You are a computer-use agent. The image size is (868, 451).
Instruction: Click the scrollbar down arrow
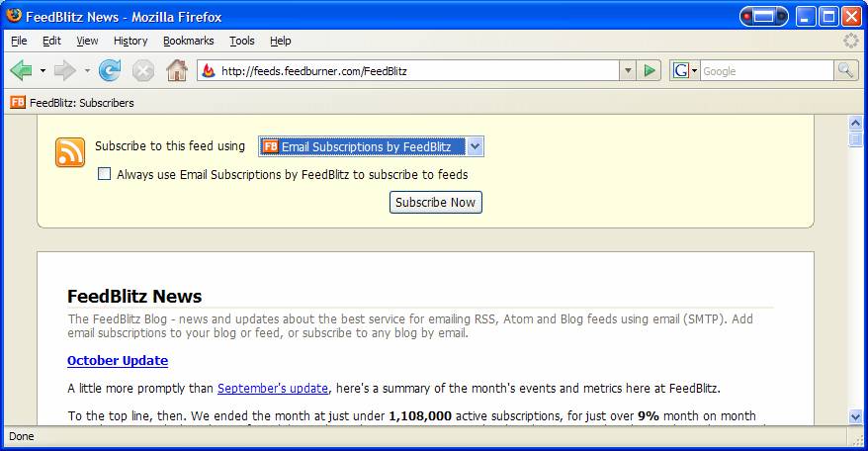(855, 416)
